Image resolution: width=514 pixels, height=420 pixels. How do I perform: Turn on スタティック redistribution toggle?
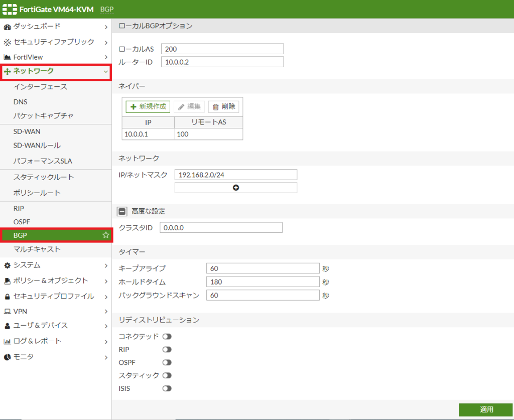167,375
